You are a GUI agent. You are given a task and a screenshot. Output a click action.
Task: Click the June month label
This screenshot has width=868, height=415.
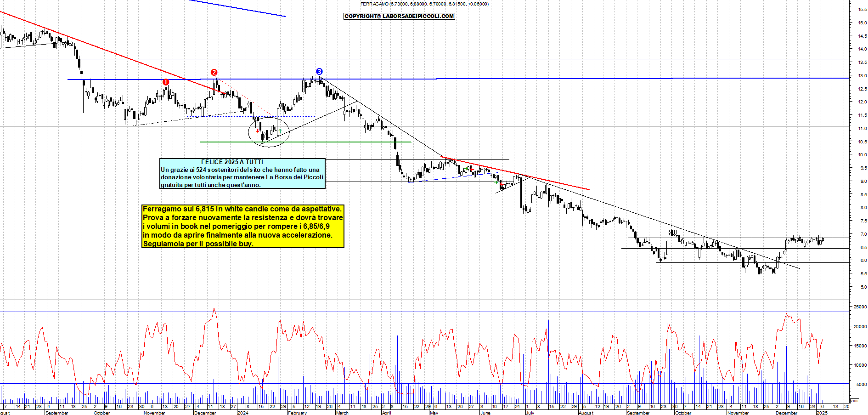click(x=485, y=413)
